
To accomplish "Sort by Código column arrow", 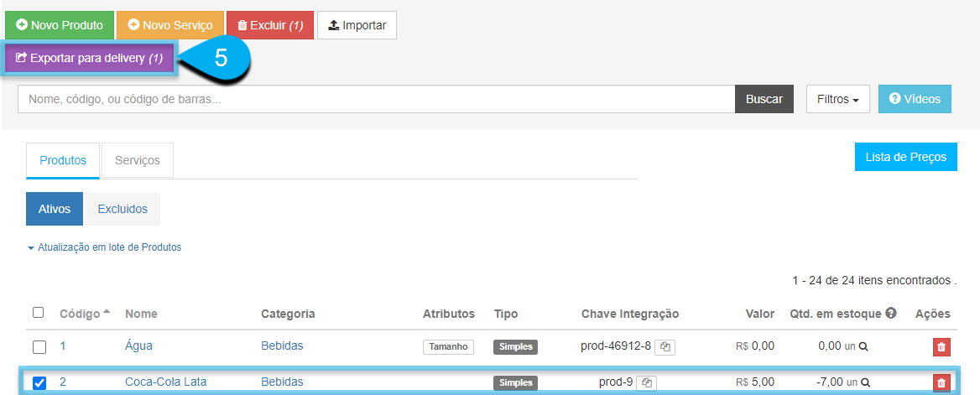I will tap(107, 312).
